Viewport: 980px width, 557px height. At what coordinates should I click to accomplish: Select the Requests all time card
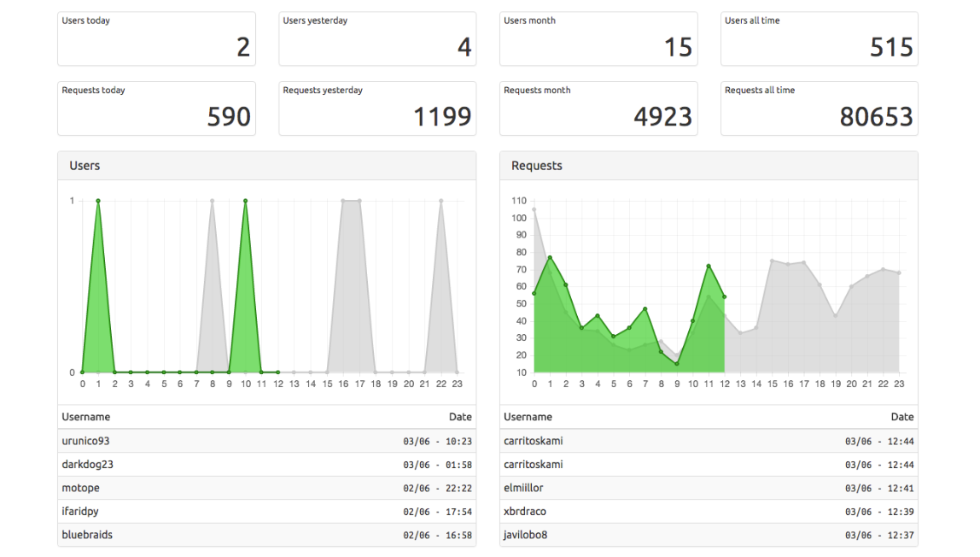tap(819, 108)
